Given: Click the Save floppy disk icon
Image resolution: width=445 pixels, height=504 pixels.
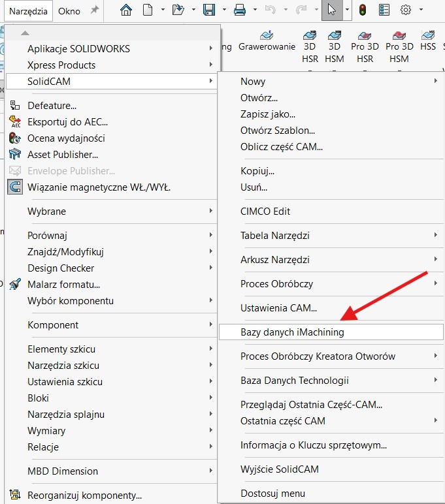Looking at the screenshot, I should click(x=209, y=10).
